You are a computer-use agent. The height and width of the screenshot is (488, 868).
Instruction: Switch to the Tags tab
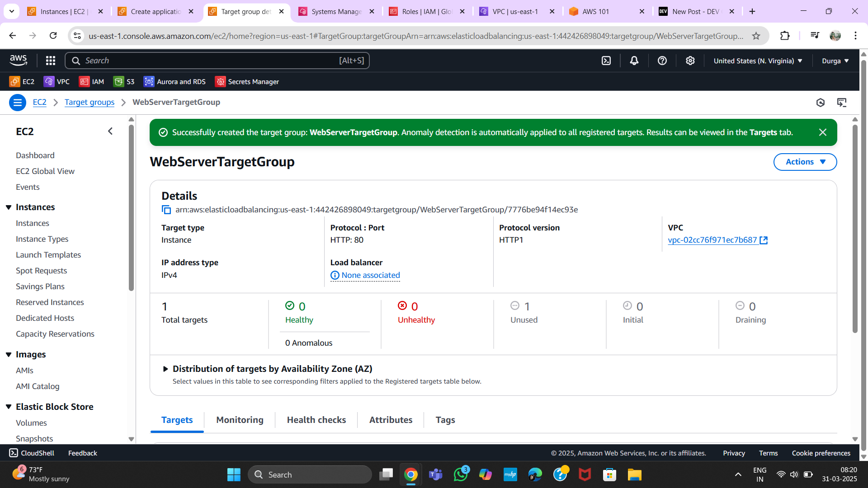(445, 420)
